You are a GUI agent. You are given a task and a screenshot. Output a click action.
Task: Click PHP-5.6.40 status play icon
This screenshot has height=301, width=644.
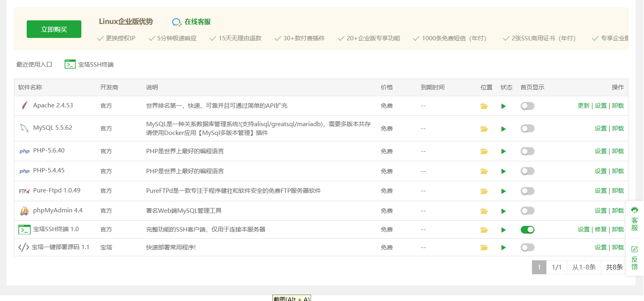[503, 151]
